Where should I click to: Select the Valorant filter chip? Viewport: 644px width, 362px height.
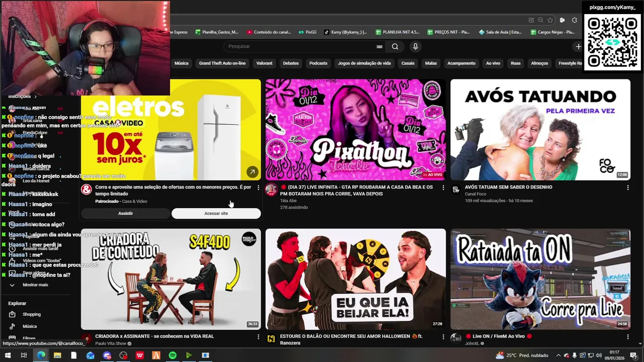(264, 63)
